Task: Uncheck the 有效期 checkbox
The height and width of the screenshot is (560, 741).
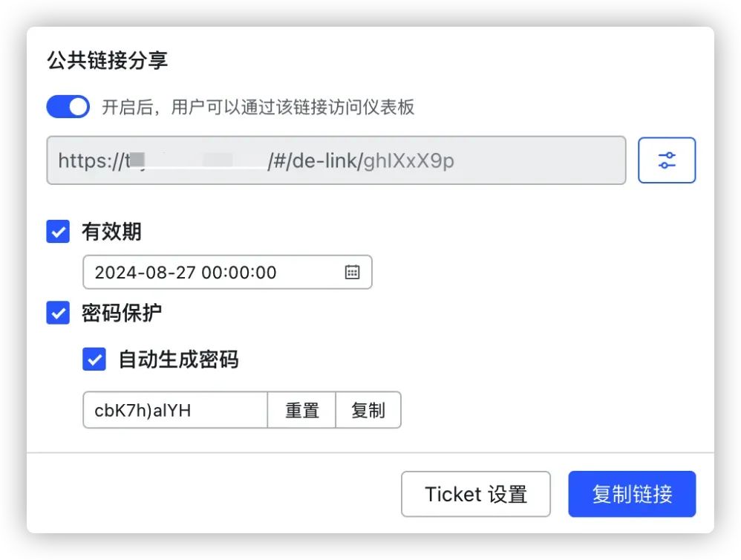Action: [58, 232]
